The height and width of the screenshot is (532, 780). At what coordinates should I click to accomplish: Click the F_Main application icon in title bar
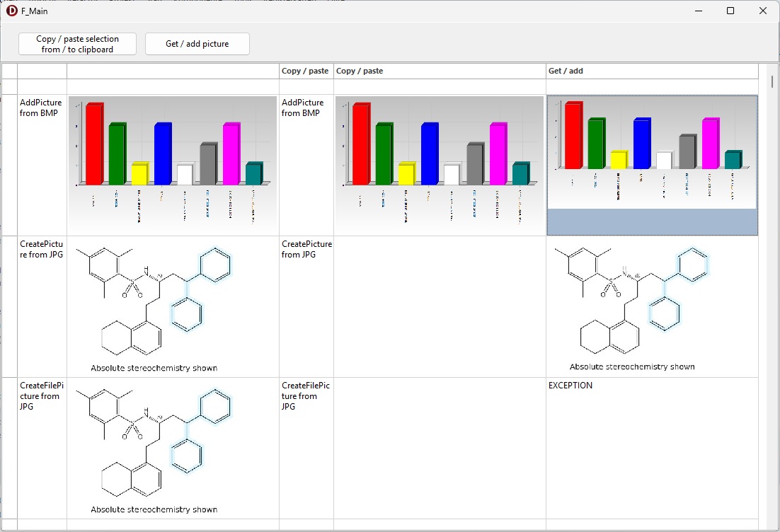[x=12, y=11]
